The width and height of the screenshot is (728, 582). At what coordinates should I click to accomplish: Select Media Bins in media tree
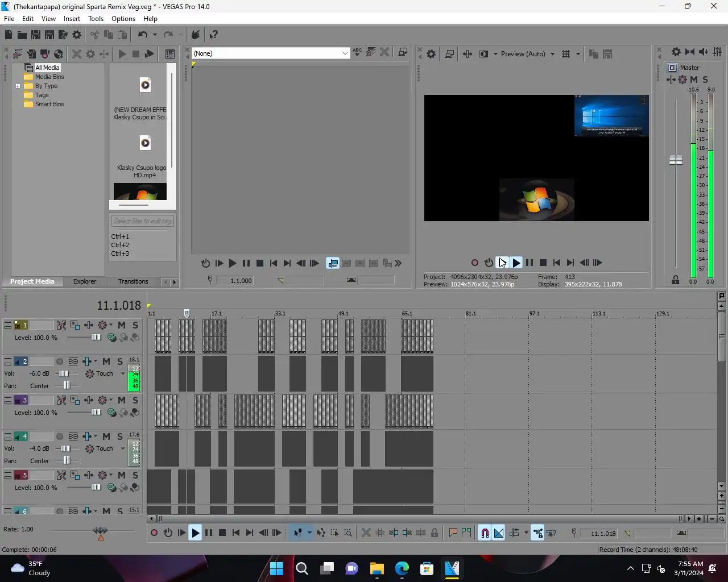point(49,77)
